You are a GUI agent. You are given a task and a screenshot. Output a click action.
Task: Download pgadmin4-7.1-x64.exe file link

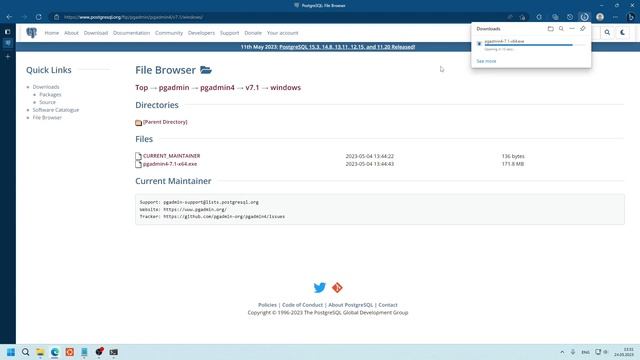(170, 164)
